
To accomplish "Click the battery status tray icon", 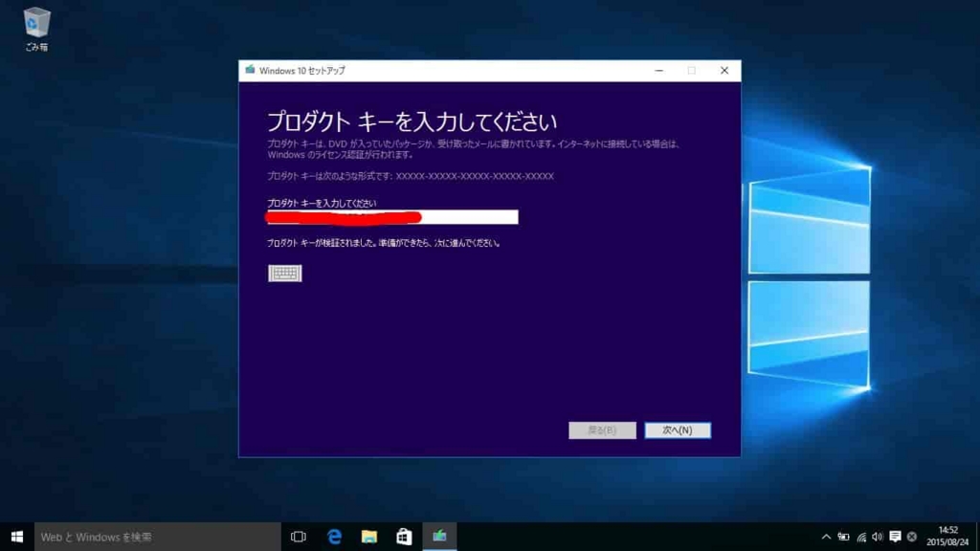I will pos(844,537).
